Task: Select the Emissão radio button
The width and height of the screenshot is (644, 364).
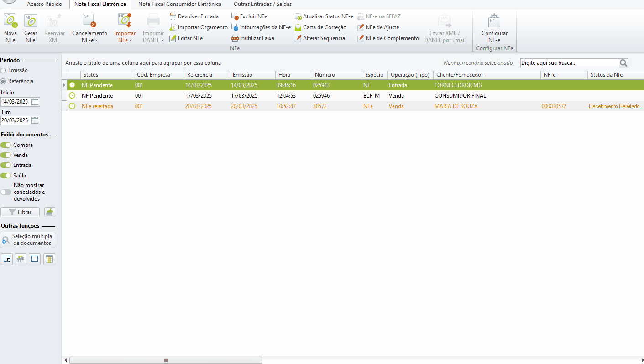Action: 3,70
